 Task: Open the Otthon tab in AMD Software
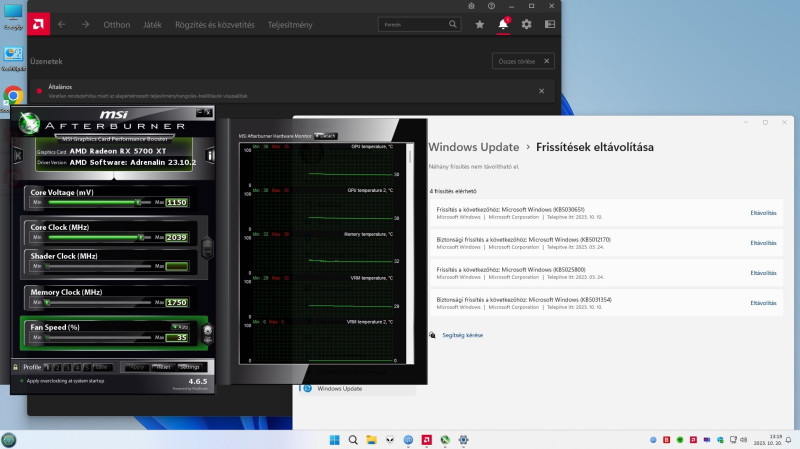tap(116, 24)
